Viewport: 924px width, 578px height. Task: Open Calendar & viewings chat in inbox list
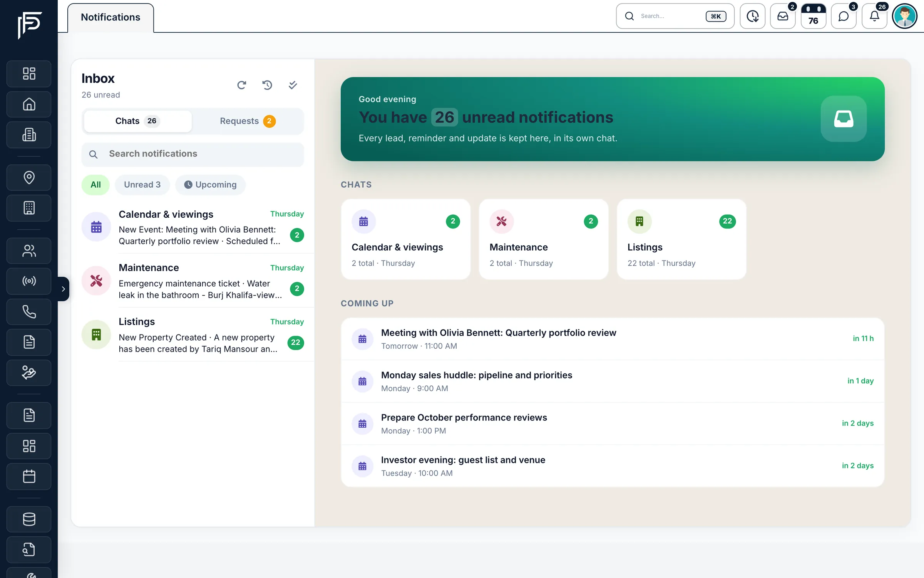[192, 227]
